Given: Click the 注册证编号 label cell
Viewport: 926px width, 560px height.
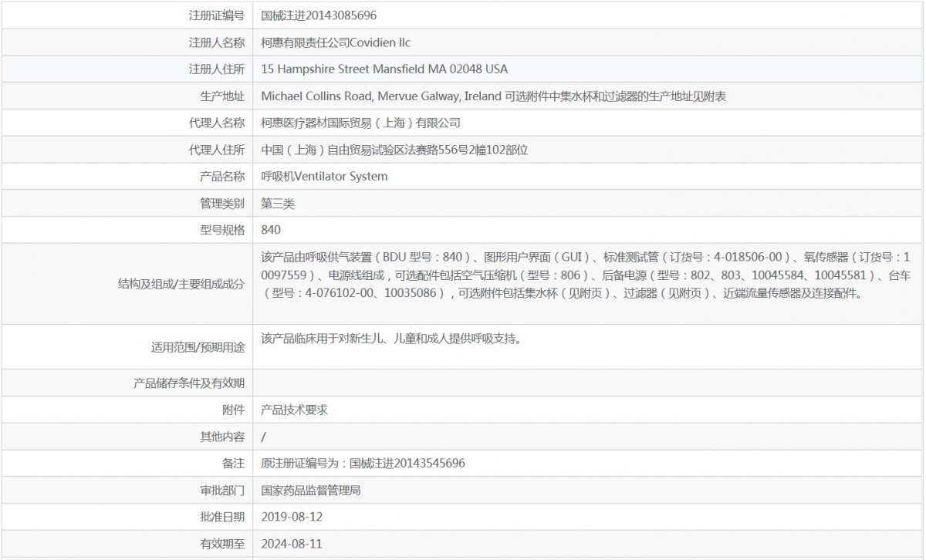Looking at the screenshot, I should 216,15.
